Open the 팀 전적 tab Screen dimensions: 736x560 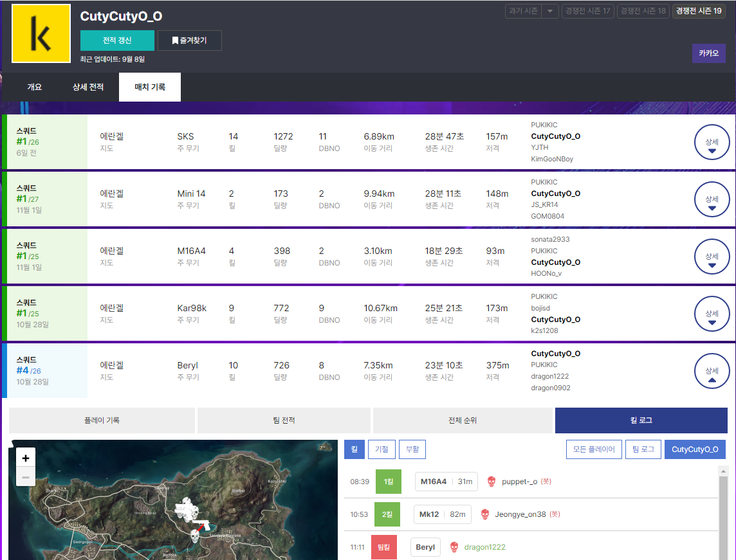pyautogui.click(x=284, y=420)
